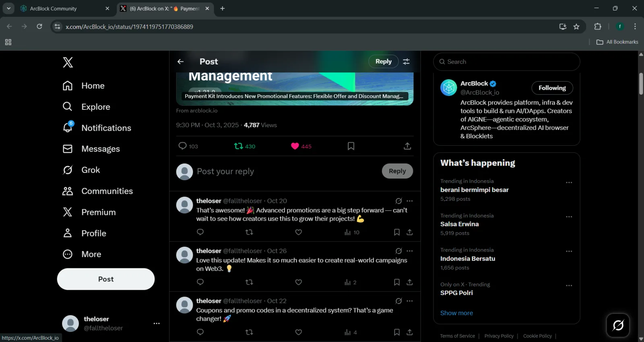Open more options on the Oct 26 reply
644x342 pixels.
click(410, 251)
